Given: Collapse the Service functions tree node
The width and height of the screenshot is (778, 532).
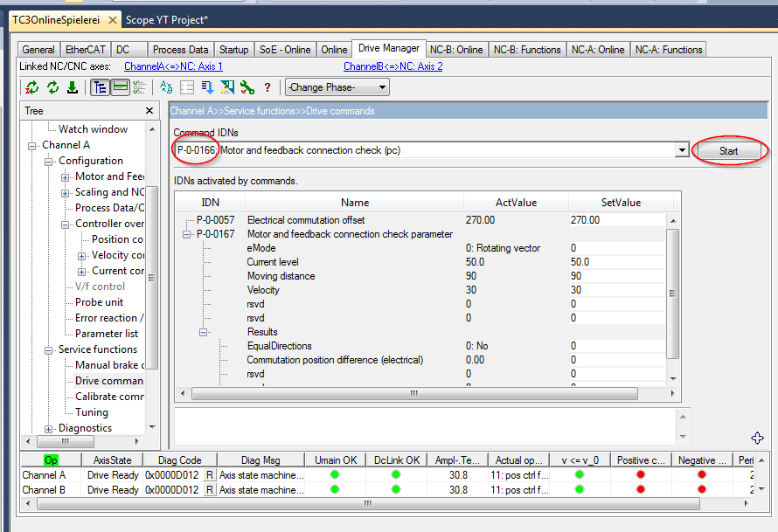Looking at the screenshot, I should tap(49, 350).
